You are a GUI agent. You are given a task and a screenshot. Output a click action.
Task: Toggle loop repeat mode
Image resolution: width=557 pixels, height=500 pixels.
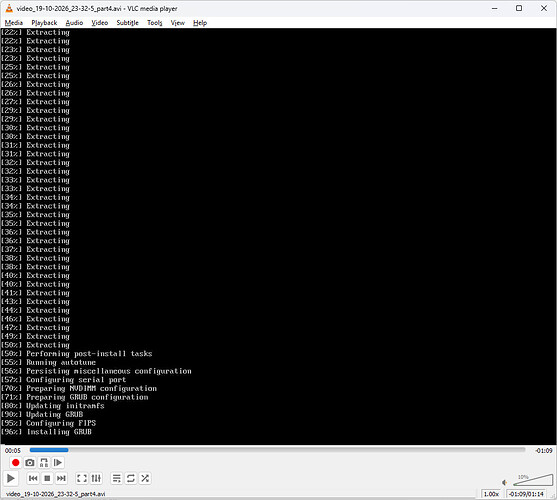point(131,478)
